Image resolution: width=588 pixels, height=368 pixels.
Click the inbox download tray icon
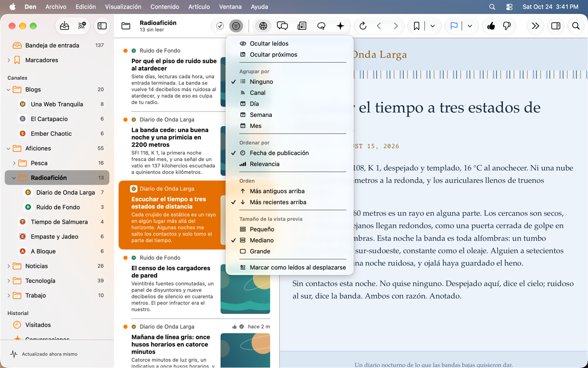coord(64,26)
